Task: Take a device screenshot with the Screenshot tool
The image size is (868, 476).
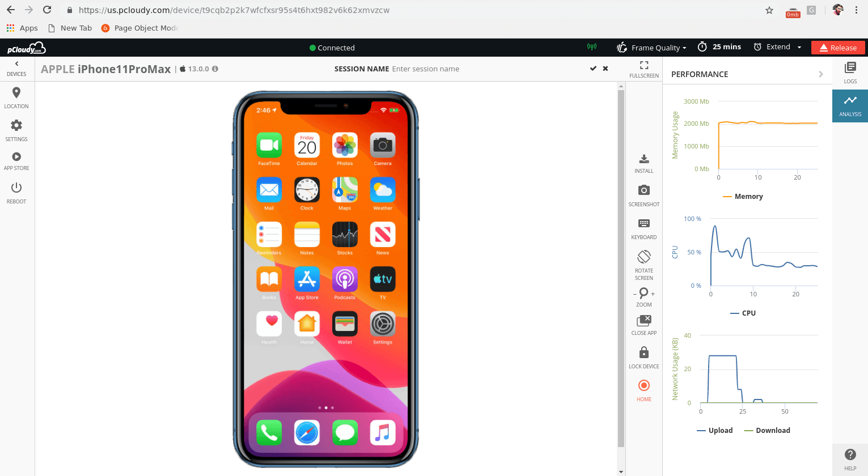Action: [644, 196]
